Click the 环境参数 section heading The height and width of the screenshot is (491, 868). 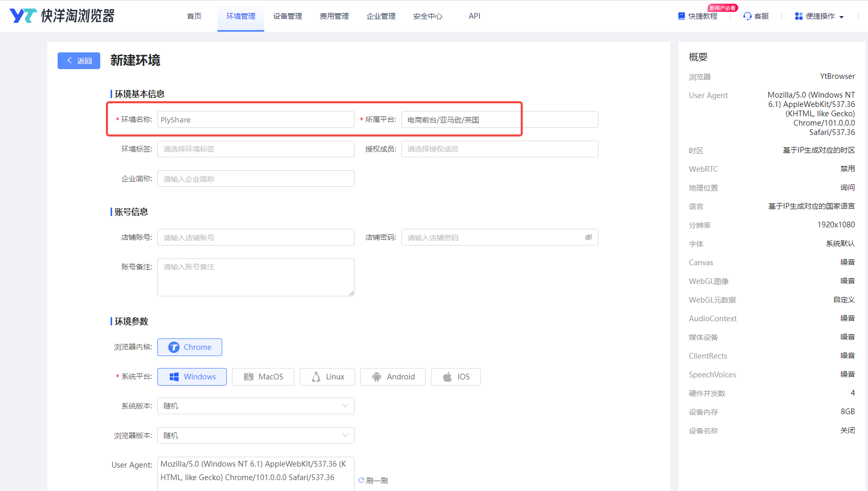click(131, 321)
